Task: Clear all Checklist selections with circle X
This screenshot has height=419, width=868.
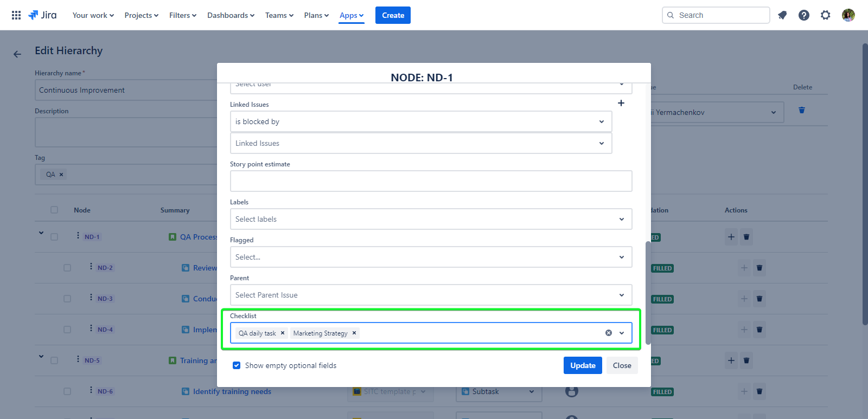Action: (609, 333)
